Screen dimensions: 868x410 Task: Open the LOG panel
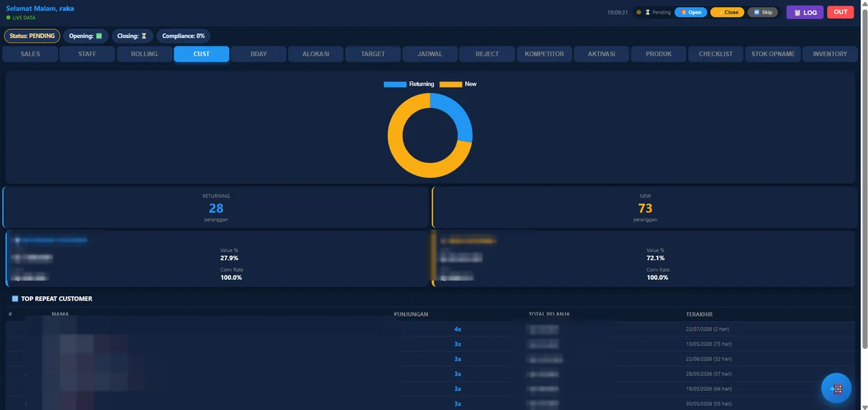805,12
